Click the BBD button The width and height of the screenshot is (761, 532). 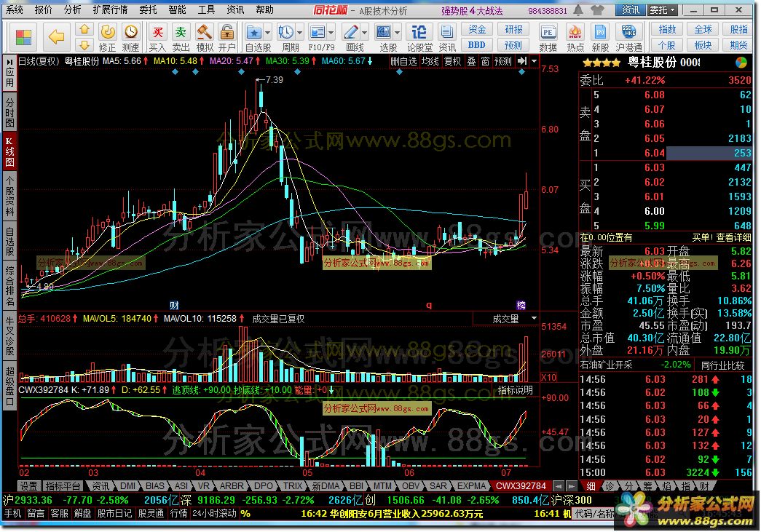tap(476, 45)
